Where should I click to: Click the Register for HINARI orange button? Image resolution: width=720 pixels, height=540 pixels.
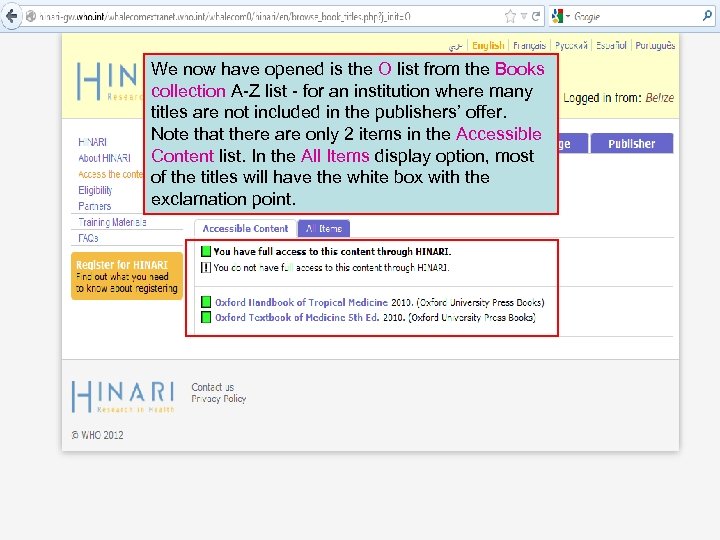pyautogui.click(x=127, y=276)
